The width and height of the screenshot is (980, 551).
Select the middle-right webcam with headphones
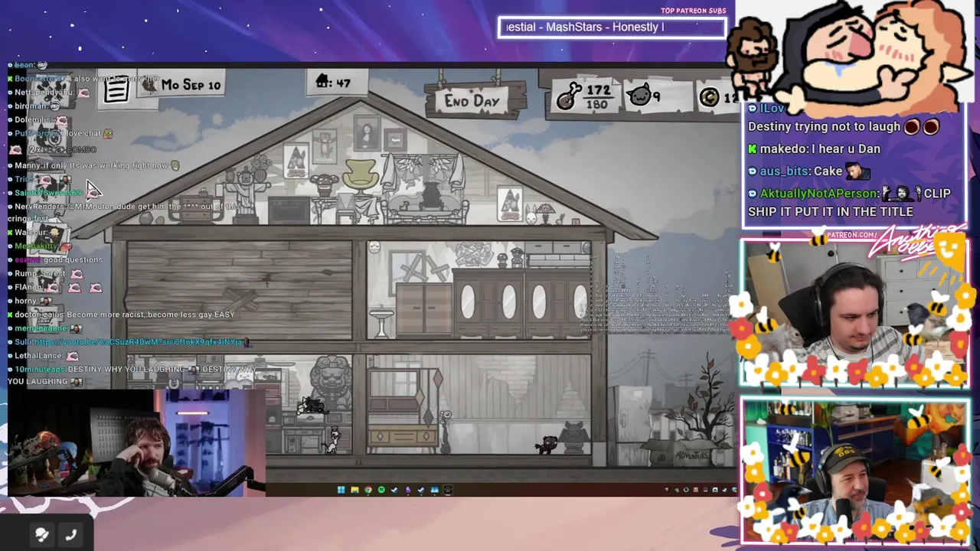coord(854,313)
